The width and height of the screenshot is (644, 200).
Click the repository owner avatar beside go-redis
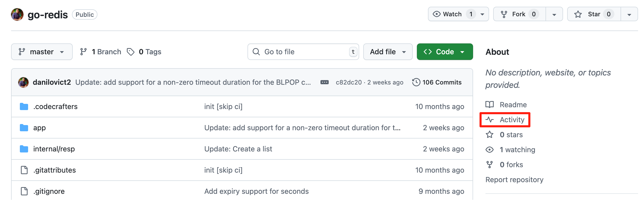click(17, 14)
